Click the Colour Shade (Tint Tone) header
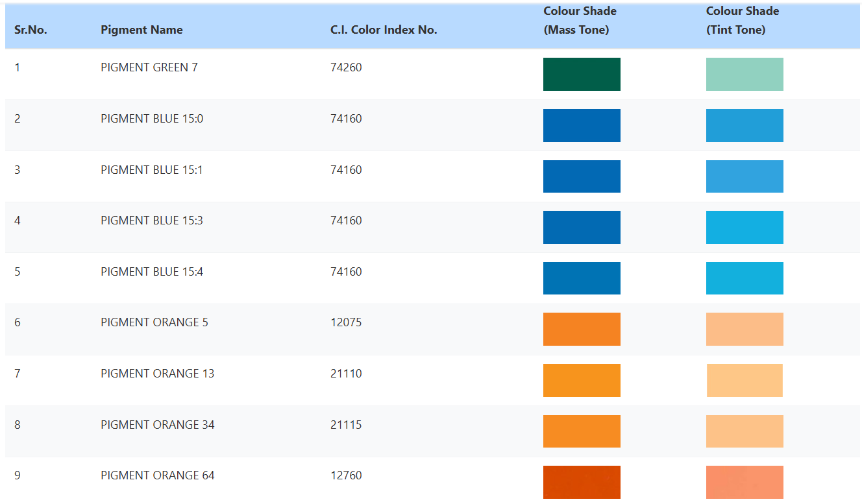This screenshot has width=862, height=504. 743,20
